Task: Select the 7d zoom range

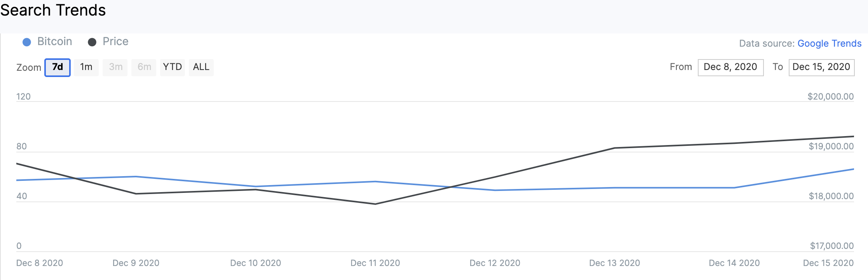Action: 58,67
